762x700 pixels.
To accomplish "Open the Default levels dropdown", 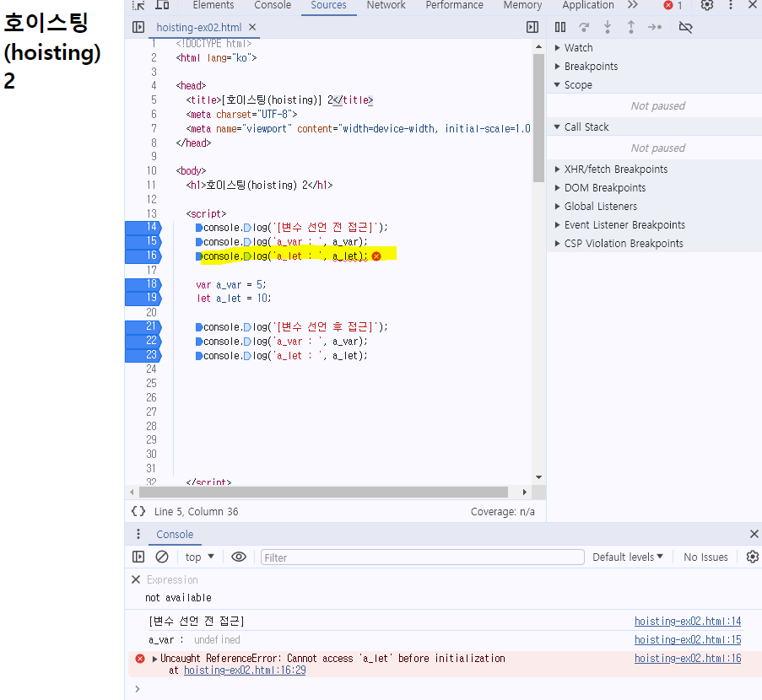I will tap(627, 557).
